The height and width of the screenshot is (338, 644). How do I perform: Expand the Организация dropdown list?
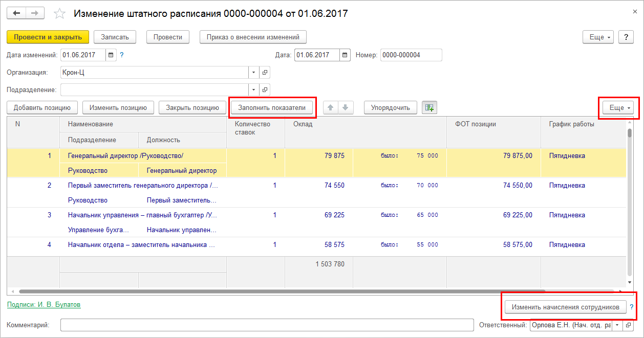pos(254,72)
